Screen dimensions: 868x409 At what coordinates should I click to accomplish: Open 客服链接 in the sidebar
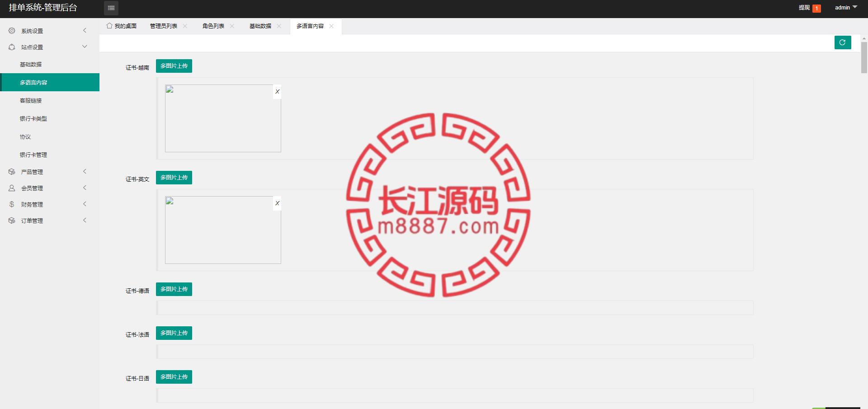pyautogui.click(x=50, y=100)
